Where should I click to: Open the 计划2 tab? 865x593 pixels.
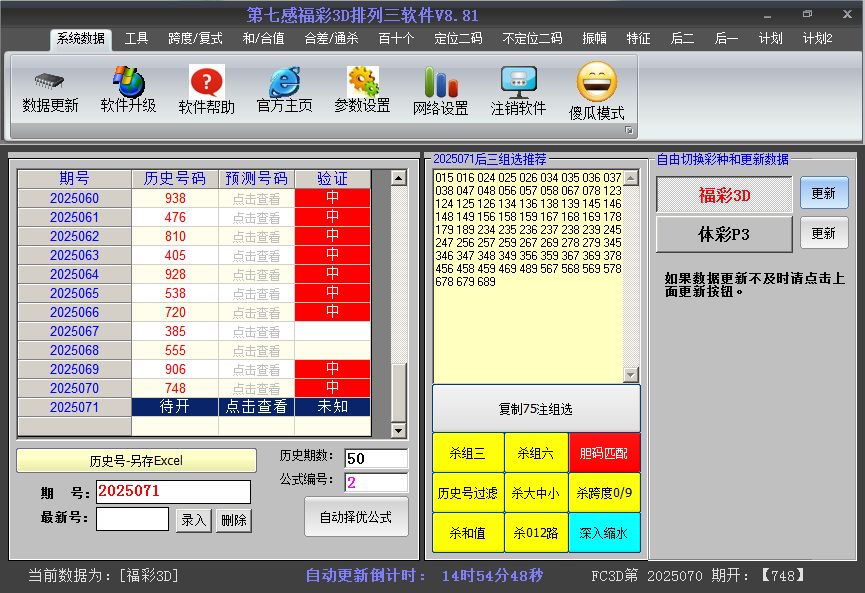click(x=817, y=39)
